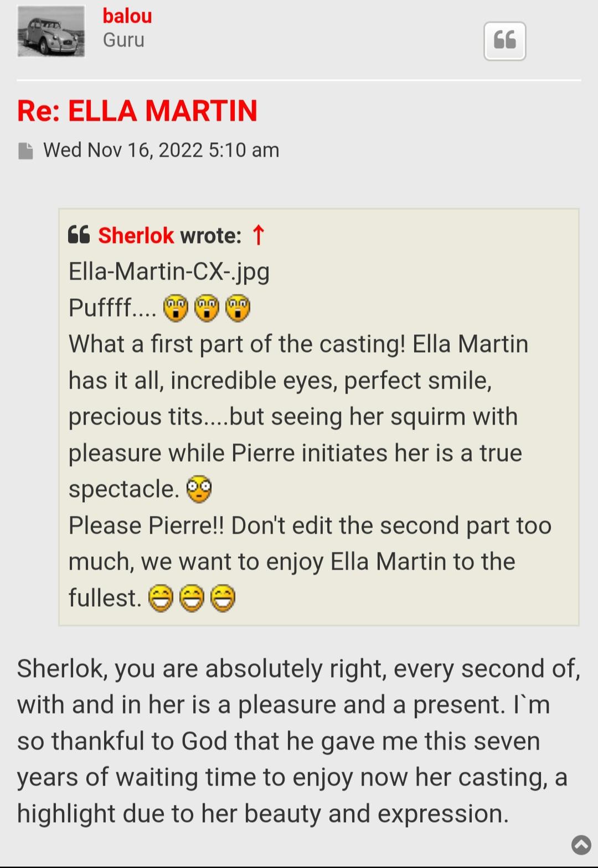Screen dimensions: 598x868
Task: Click the middle shocked emoji after "Puffff...."
Action: point(207,308)
